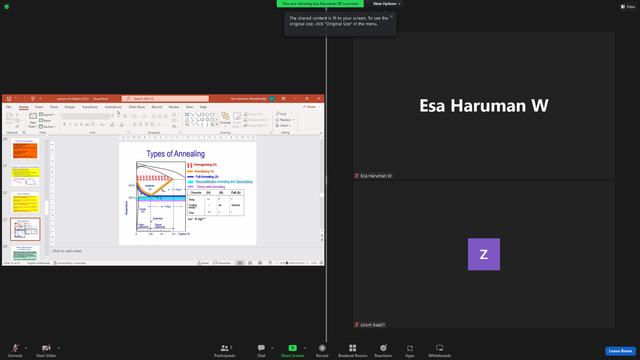Open Shape Fill color options
The height and width of the screenshot is (360, 640).
pos(254,114)
